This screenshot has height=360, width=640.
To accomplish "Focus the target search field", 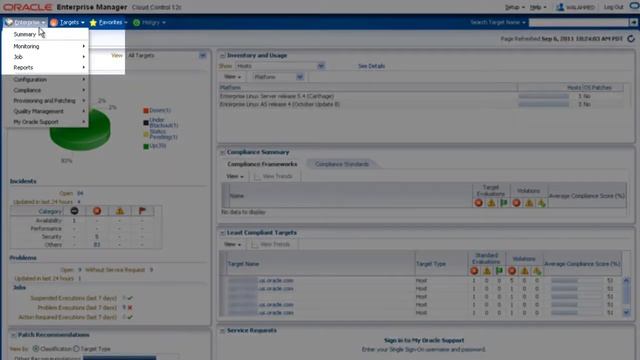I will [x=578, y=22].
